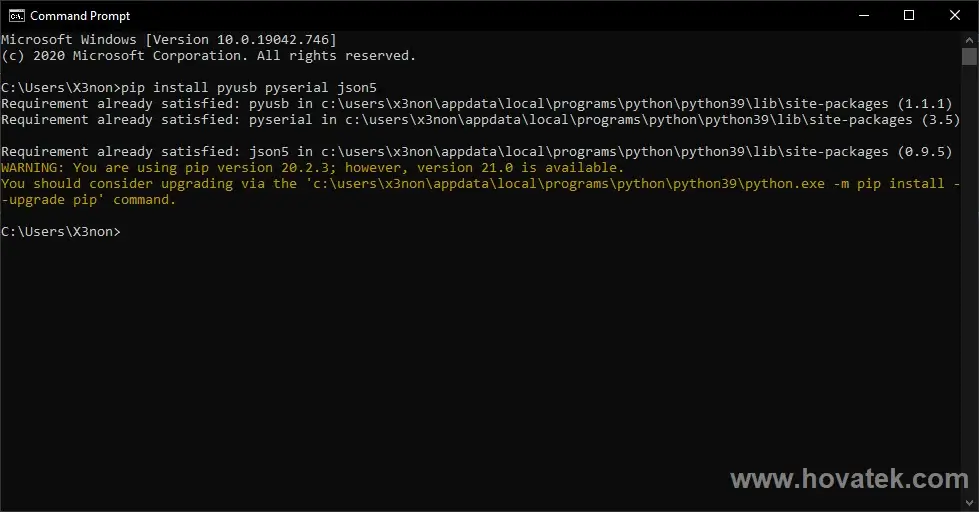Screen dimensions: 979x512
Task: Click the yellow WARNING pip version line
Action: point(312,167)
